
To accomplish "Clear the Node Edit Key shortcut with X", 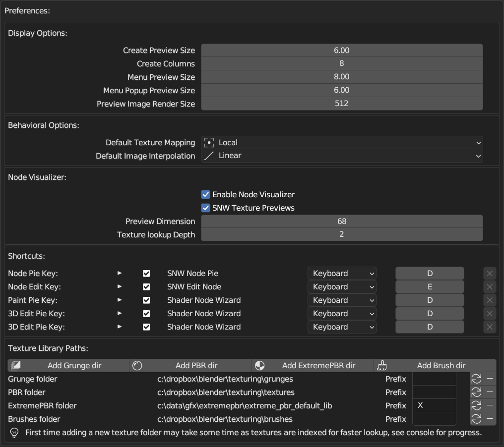I will point(490,287).
